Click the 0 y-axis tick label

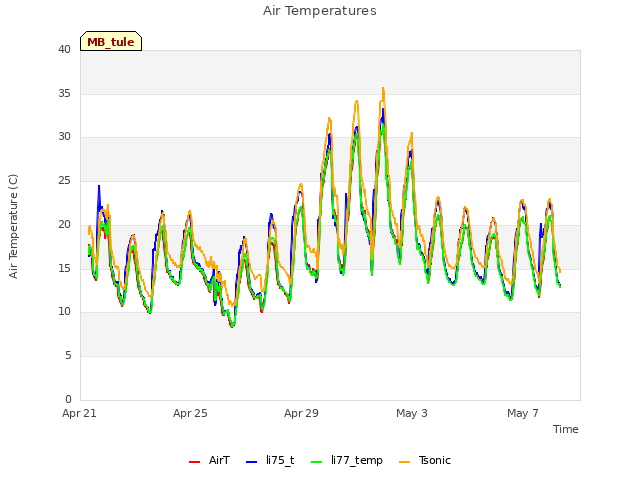68,399
